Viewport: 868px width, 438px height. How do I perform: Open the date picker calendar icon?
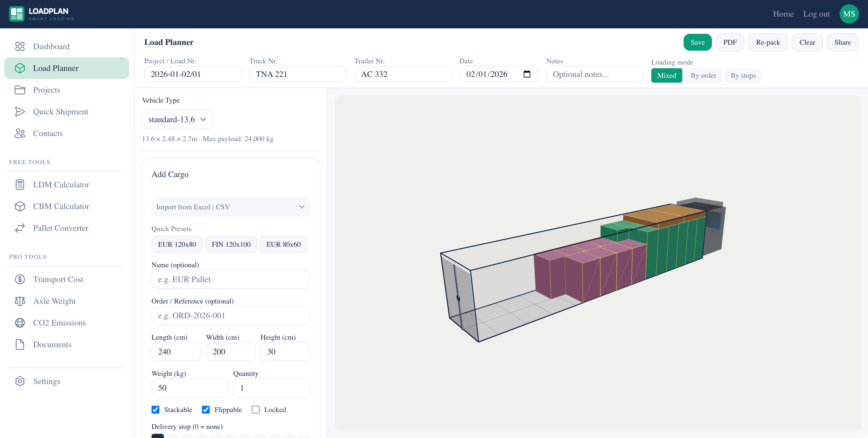point(527,74)
